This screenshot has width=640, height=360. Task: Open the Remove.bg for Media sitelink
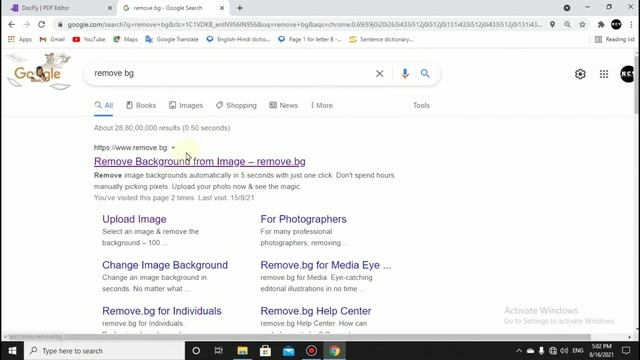click(326, 265)
